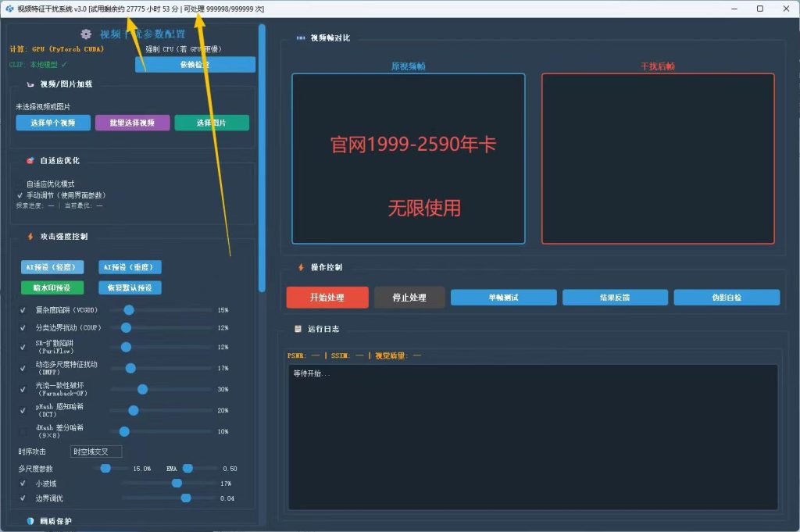Click the notepad icon beside 运行日志
Image resolution: width=800 pixels, height=532 pixels.
298,329
